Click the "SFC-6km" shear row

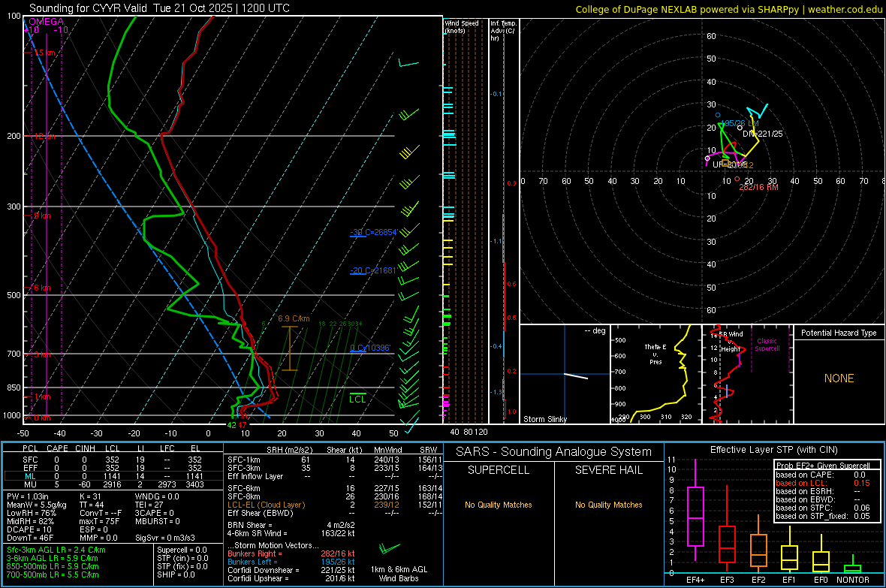click(x=335, y=488)
